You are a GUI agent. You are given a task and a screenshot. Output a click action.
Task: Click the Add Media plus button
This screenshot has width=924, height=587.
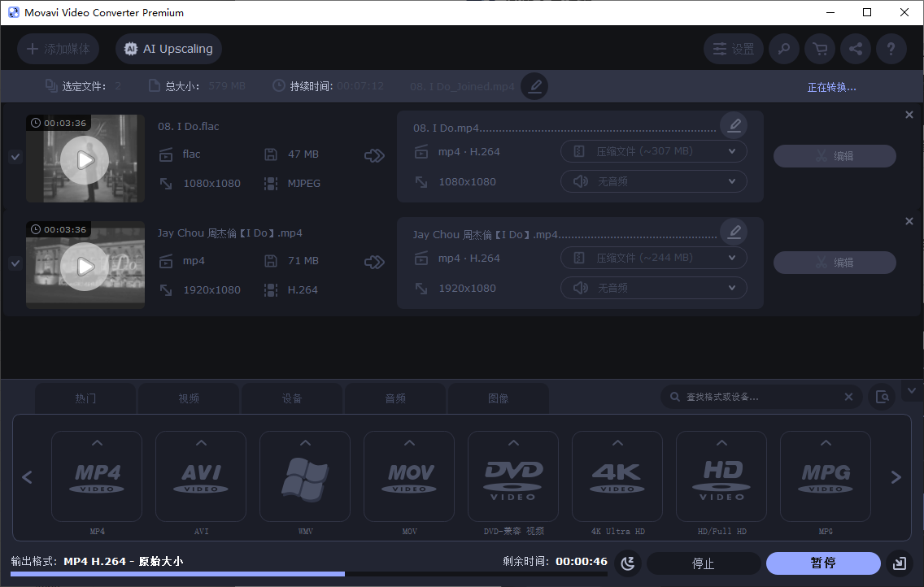pyautogui.click(x=58, y=49)
